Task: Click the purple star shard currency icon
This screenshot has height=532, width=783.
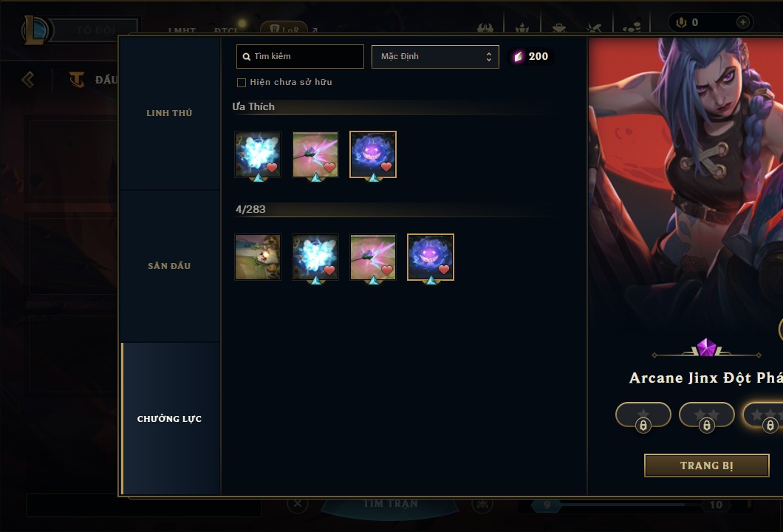Action: click(519, 56)
